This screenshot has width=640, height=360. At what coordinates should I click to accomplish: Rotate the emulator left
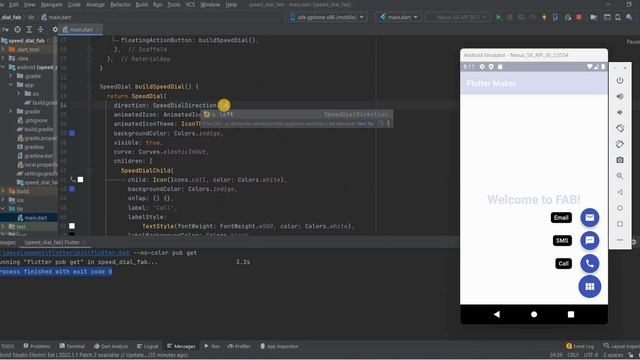pos(620,128)
